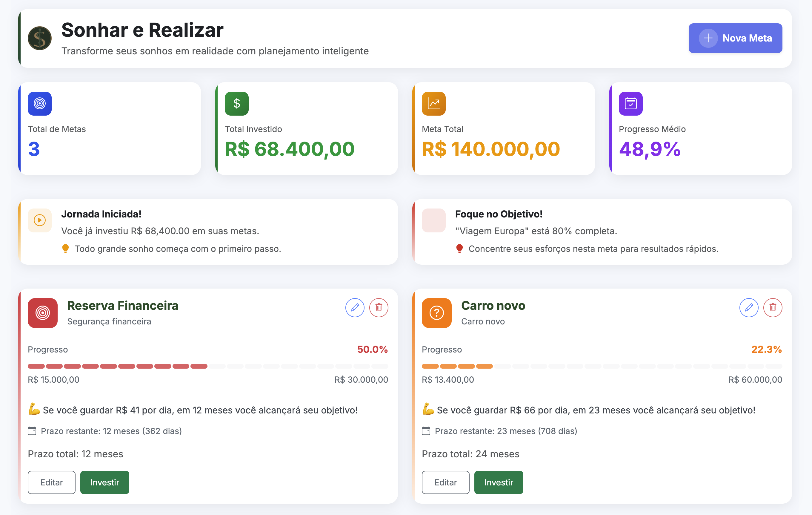Viewport: 812px width, 515px height.
Task: Click the delete trash icon on Reserva Financeira
Action: coord(379,307)
